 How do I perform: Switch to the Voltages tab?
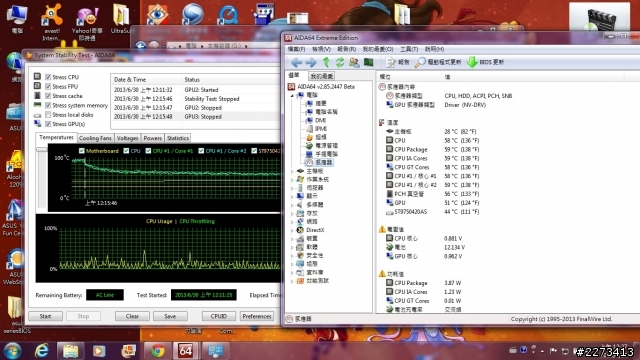[127, 138]
